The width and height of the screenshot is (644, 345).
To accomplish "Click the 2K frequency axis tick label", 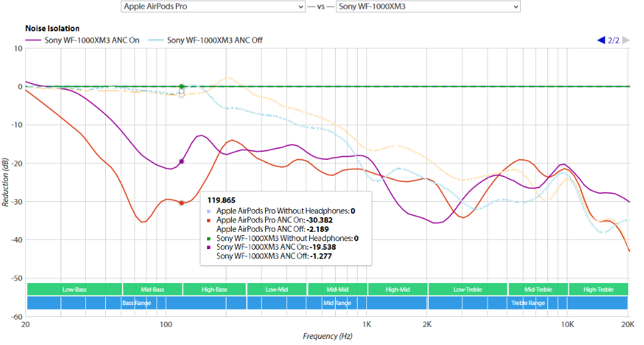I will tap(427, 324).
